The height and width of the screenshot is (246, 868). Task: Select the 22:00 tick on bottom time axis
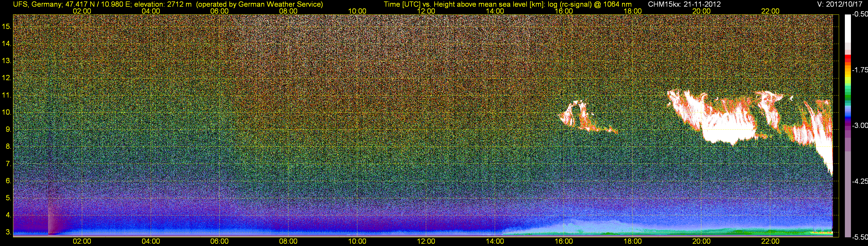click(x=770, y=241)
